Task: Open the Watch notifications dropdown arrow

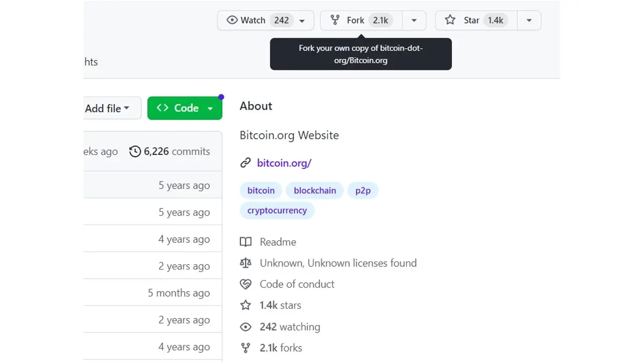Action: point(302,21)
